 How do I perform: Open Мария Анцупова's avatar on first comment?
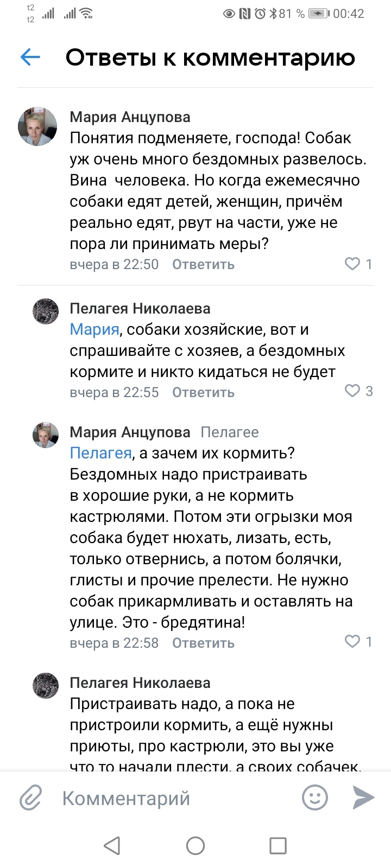click(x=37, y=126)
